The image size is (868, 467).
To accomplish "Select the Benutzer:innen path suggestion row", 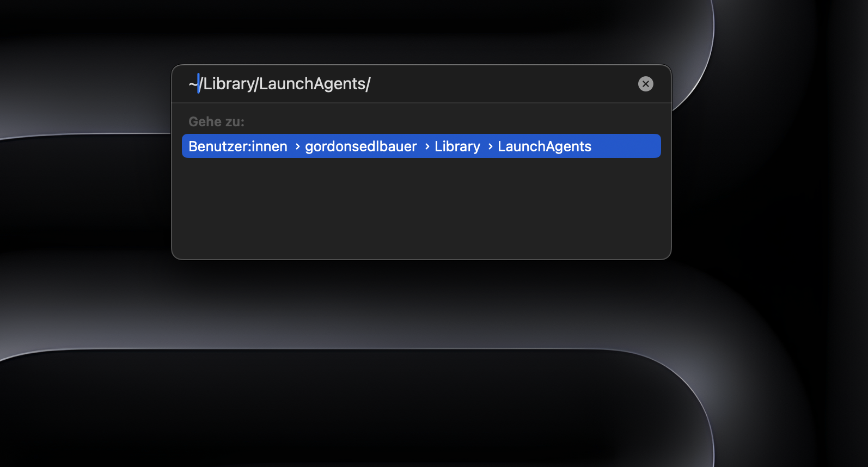I will click(x=421, y=146).
